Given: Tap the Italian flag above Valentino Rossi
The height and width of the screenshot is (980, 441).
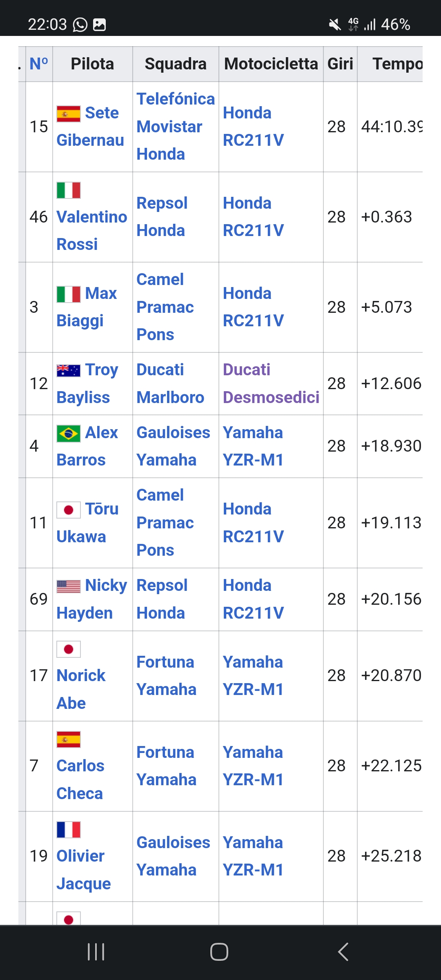Looking at the screenshot, I should (x=69, y=190).
